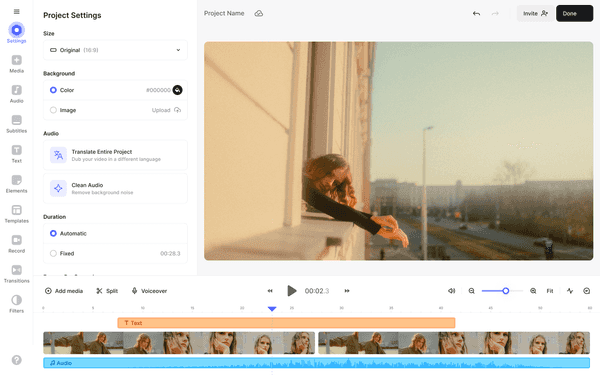Screen dimensions: 600x375
Task: Click the Done button
Action: pyautogui.click(x=574, y=13)
